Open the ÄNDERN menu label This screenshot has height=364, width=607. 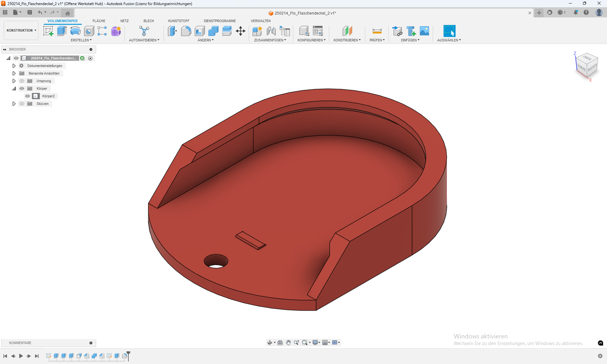coord(205,40)
